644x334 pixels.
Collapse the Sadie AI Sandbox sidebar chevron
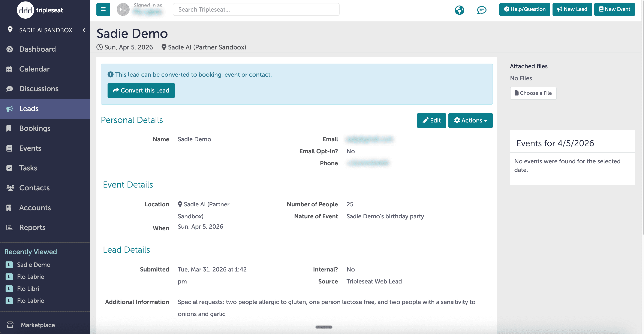[84, 30]
